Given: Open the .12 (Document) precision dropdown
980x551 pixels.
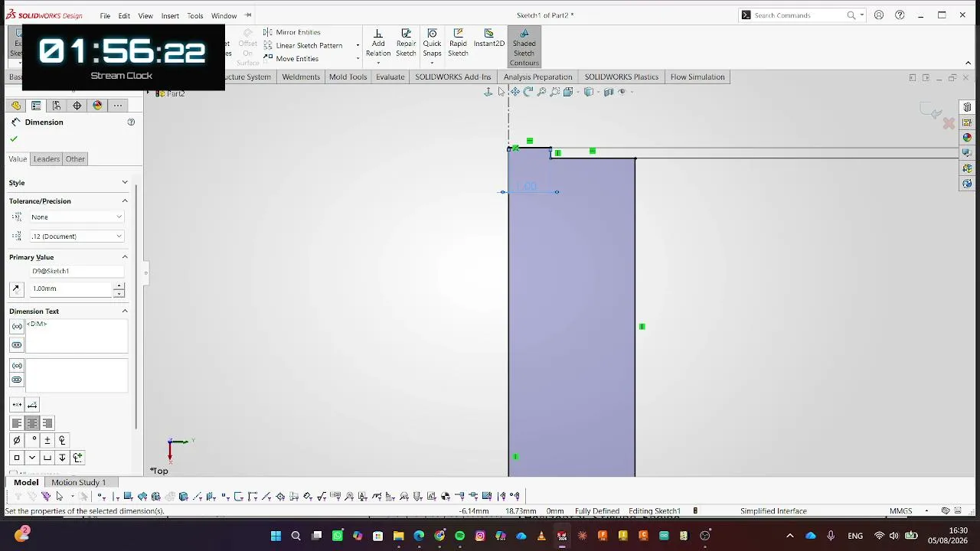Looking at the screenshot, I should pos(76,236).
